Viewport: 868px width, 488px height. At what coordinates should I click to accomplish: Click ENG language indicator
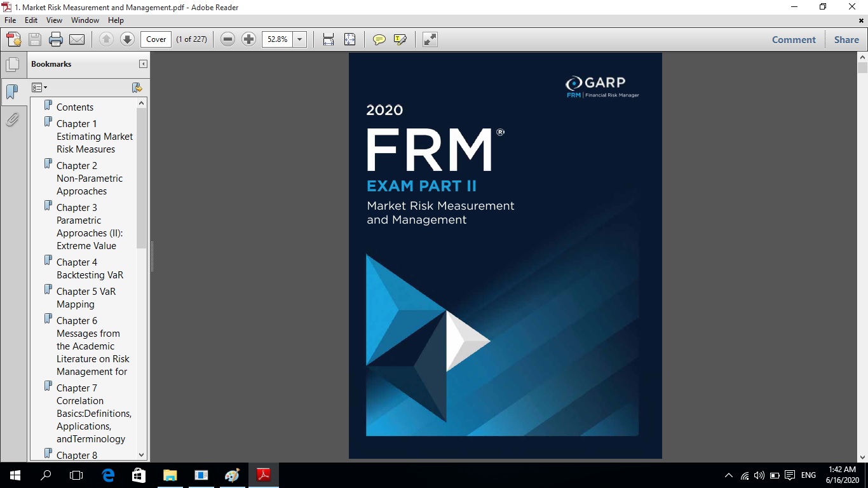pyautogui.click(x=808, y=475)
